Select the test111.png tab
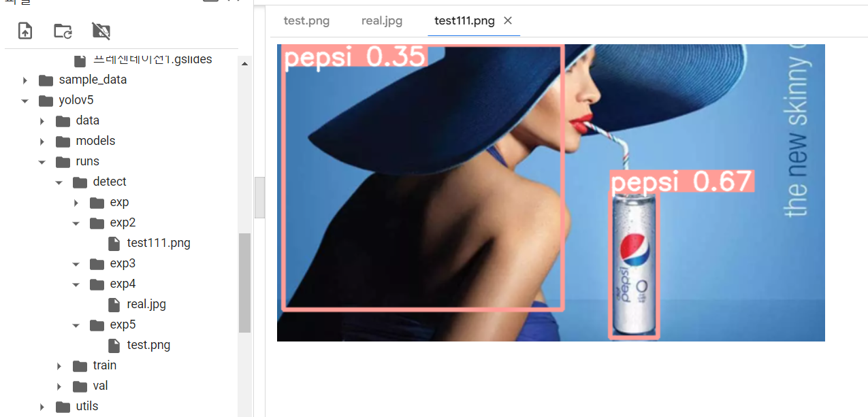The height and width of the screenshot is (417, 868). coord(464,21)
